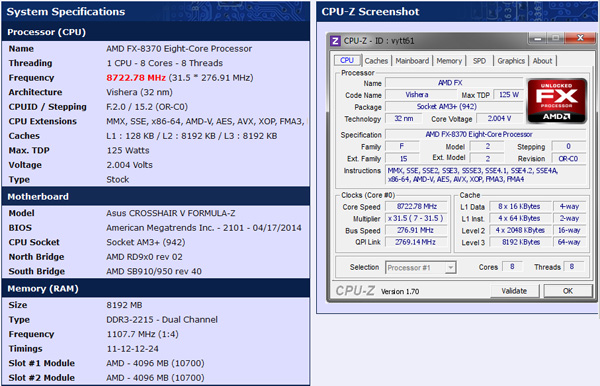
Task: Click the memory Frequency value 1107.7 MHz
Action: [x=142, y=334]
